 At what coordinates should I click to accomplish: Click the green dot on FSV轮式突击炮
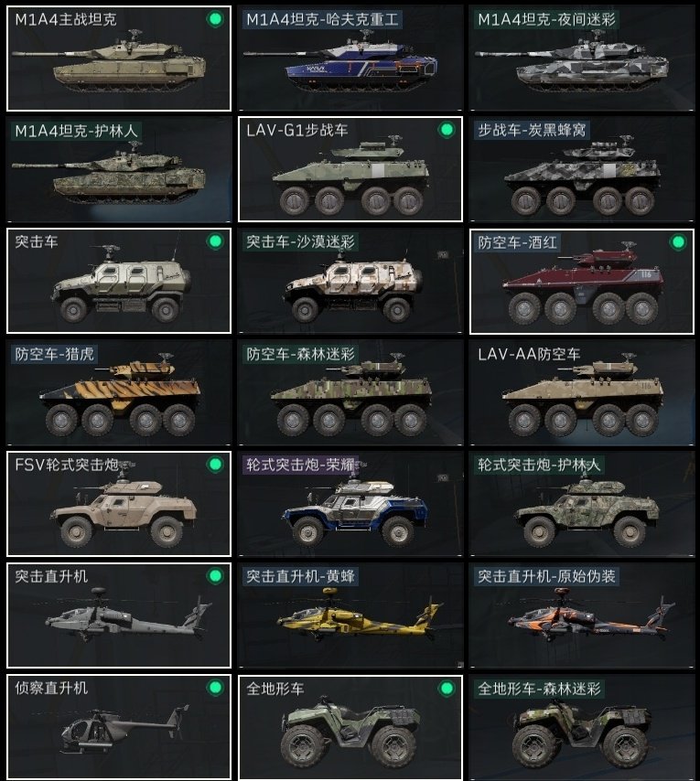[x=215, y=465]
